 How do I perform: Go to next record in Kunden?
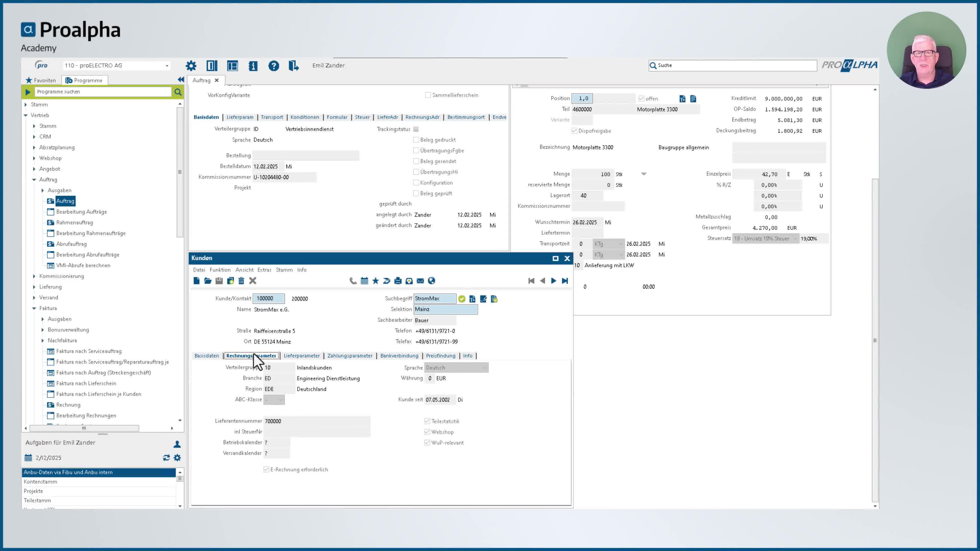554,281
